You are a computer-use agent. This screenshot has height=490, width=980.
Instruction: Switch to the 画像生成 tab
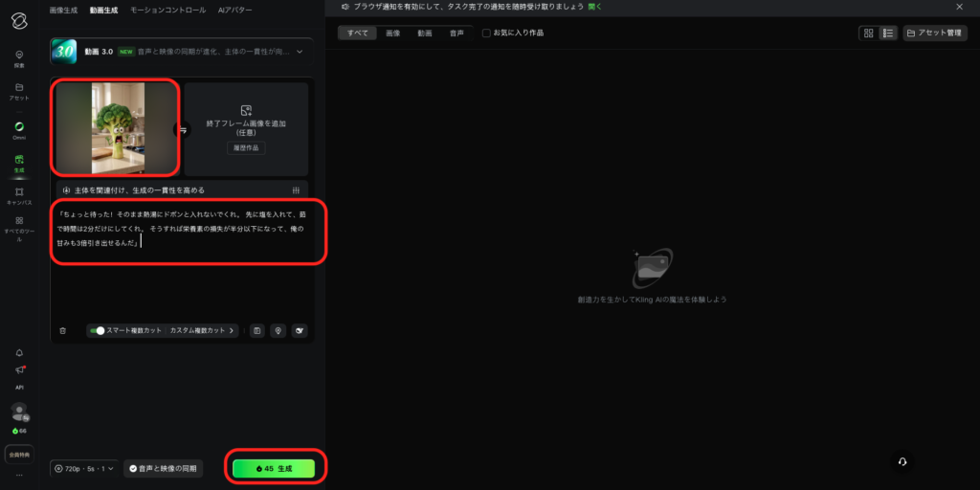tap(64, 10)
